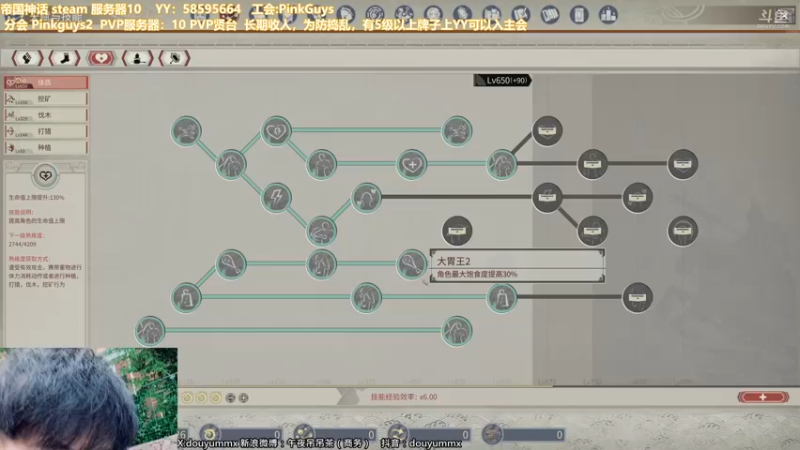The width and height of the screenshot is (800, 450).
Task: Click the 2744/4209 proficiency value
Action: point(22,244)
